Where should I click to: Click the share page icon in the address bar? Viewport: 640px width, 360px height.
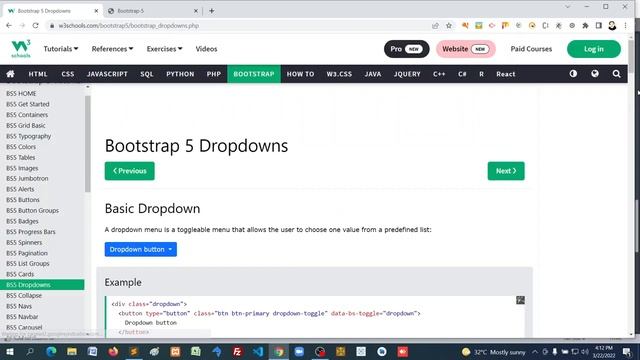(435, 25)
